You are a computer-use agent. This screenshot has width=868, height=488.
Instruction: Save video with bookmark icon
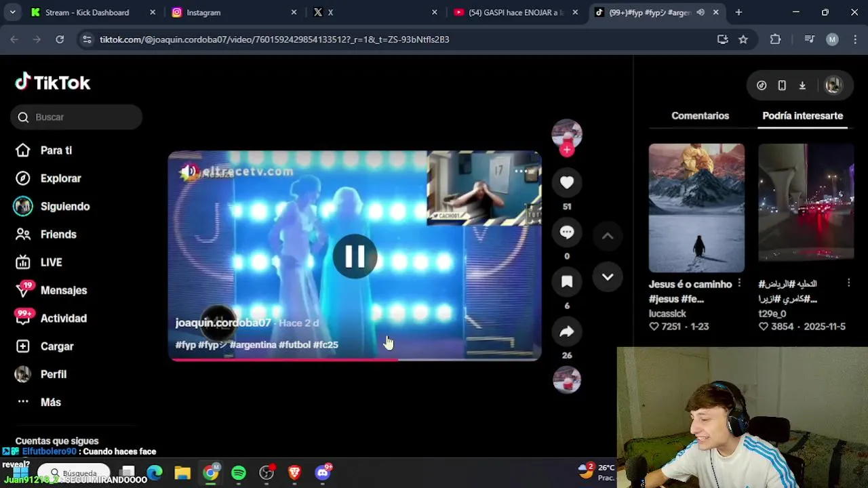(567, 281)
